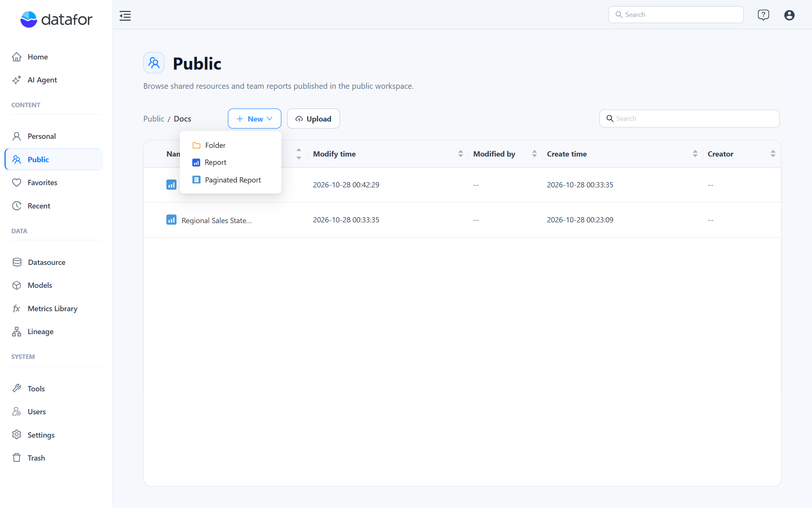Click the Lineage hierarchy icon

pyautogui.click(x=17, y=332)
